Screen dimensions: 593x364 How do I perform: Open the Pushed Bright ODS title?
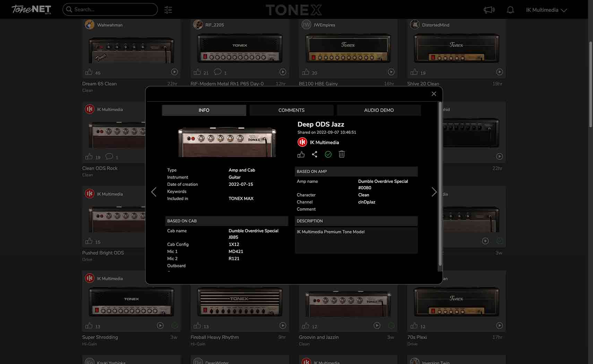pyautogui.click(x=103, y=253)
